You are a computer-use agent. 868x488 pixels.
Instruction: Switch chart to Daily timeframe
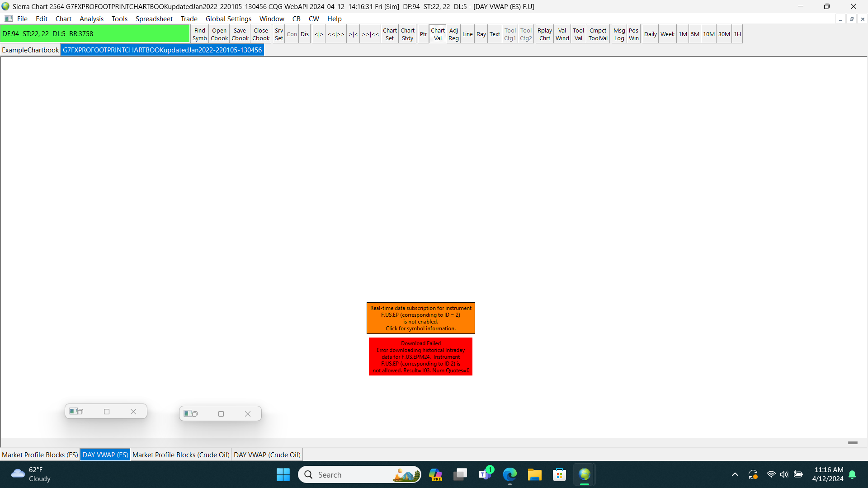[x=650, y=34]
